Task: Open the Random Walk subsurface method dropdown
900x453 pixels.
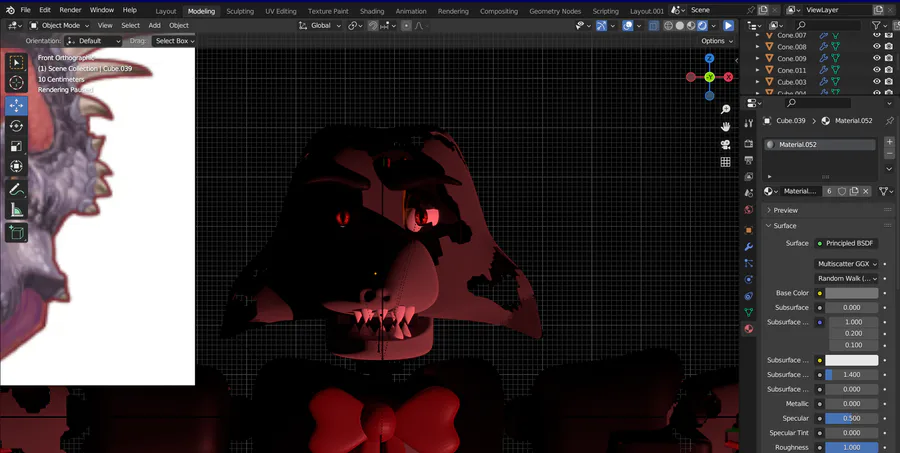Action: click(847, 278)
